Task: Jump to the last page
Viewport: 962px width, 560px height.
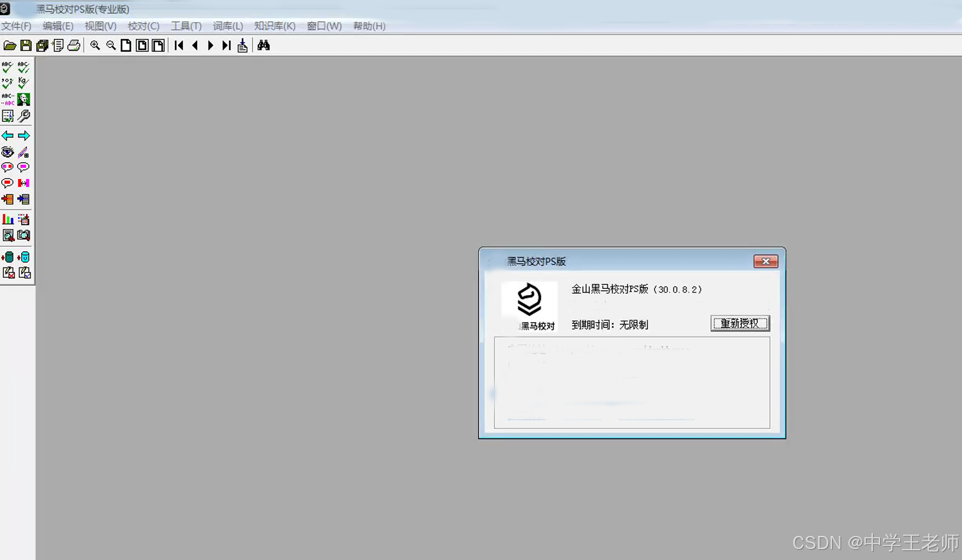Action: (226, 46)
